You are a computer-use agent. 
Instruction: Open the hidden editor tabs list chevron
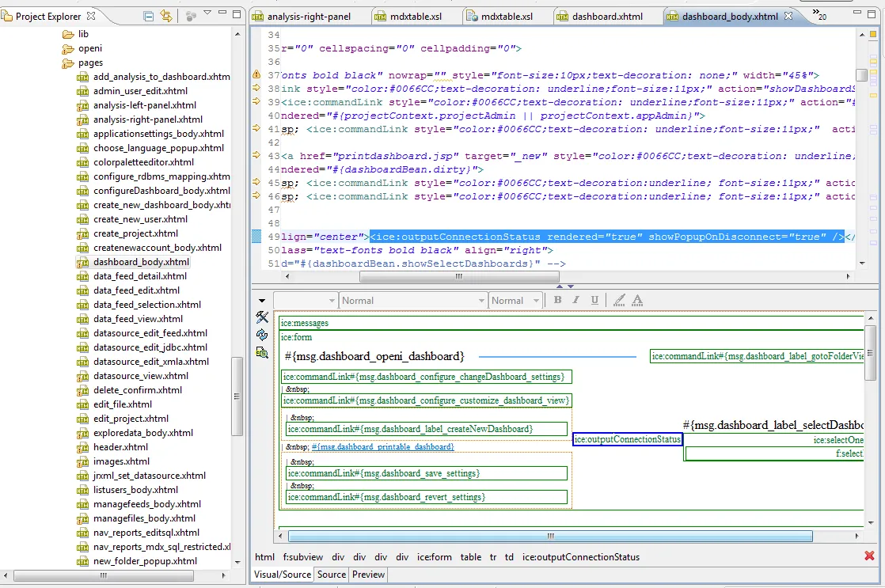(819, 14)
